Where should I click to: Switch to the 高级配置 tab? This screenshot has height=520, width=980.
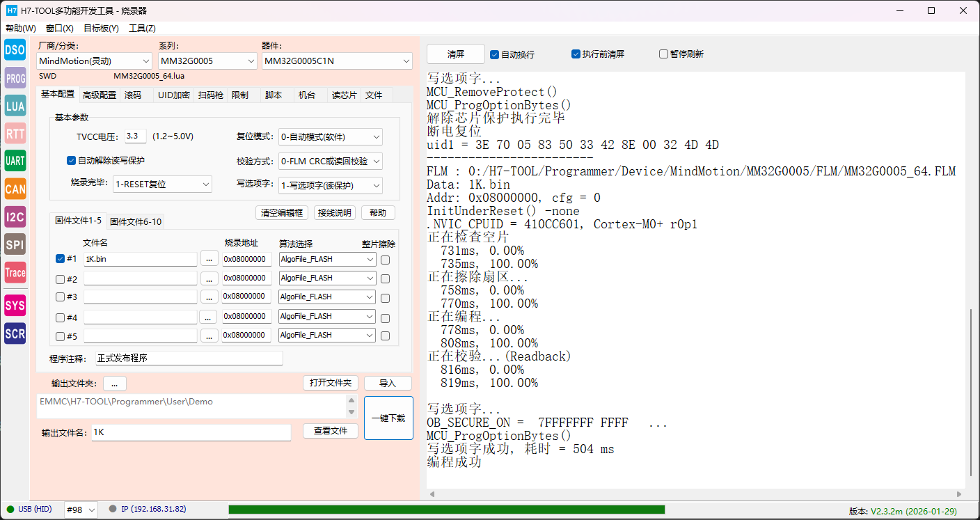pyautogui.click(x=100, y=95)
